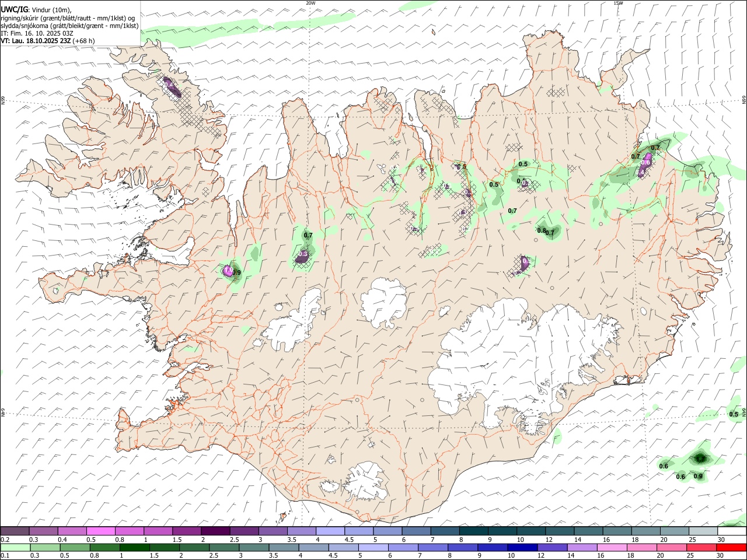The height and width of the screenshot is (560, 747).
Task: Select the dusky purple 0.2 swatch in the snow scale
Action: coord(15,531)
